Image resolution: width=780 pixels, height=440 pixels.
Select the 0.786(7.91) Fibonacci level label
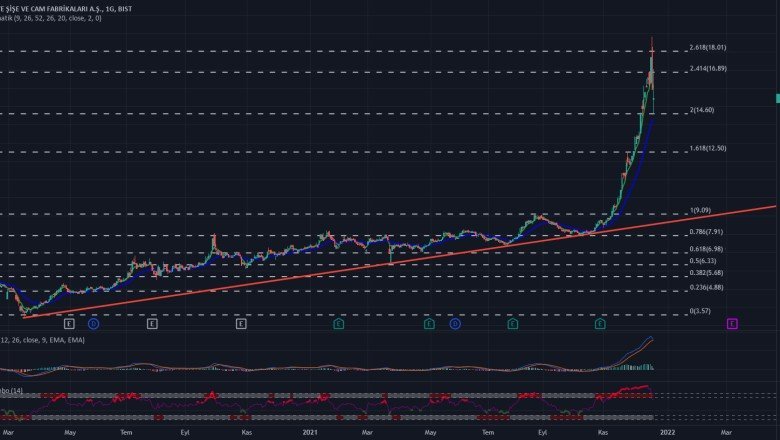click(706, 232)
